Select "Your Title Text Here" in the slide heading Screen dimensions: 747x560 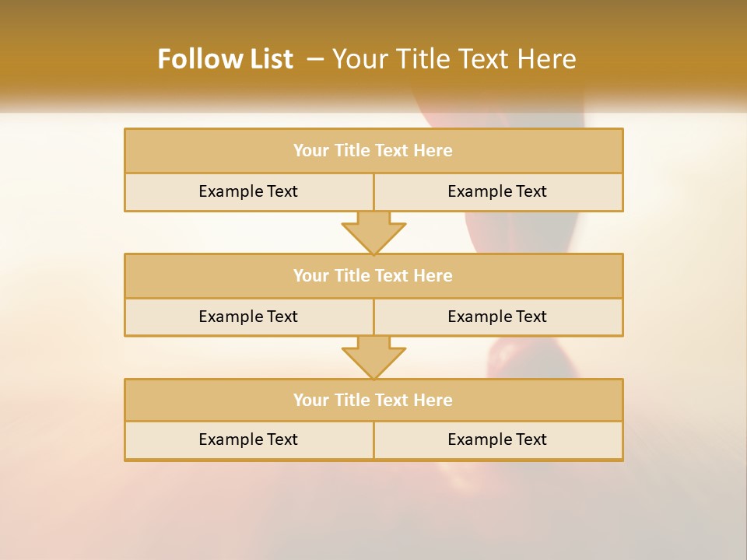coord(454,59)
